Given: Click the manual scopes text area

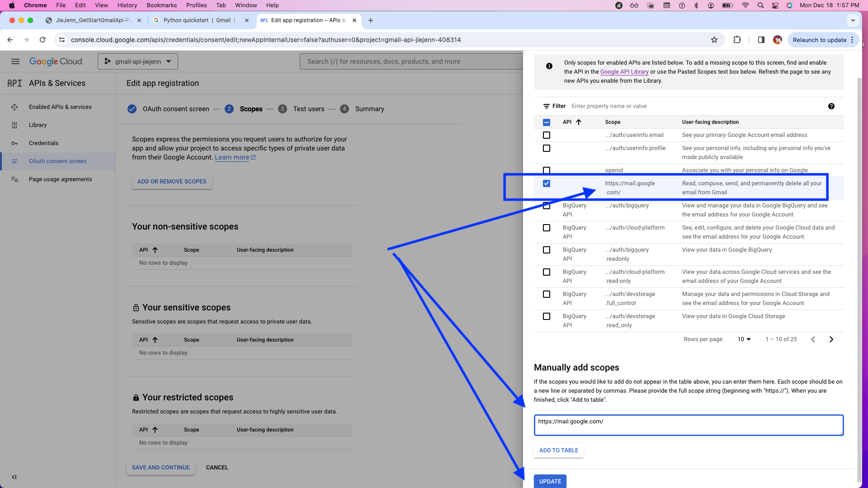Looking at the screenshot, I should pos(689,425).
